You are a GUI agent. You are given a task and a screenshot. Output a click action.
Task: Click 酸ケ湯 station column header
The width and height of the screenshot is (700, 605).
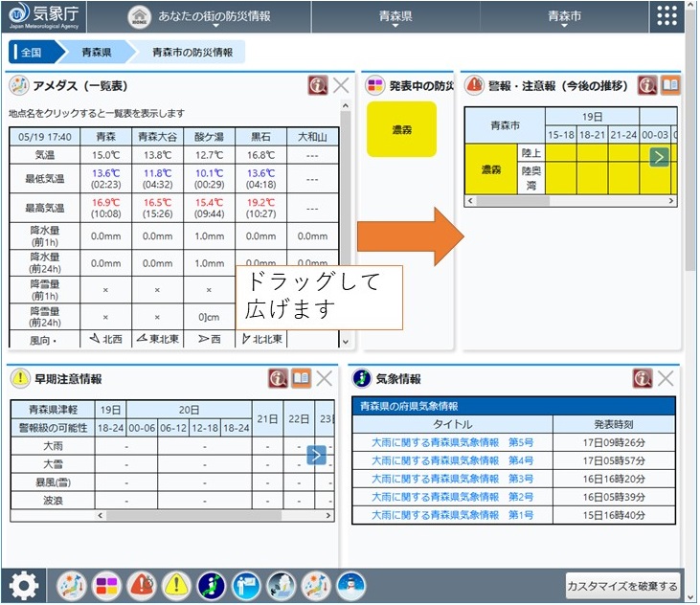coord(209,137)
